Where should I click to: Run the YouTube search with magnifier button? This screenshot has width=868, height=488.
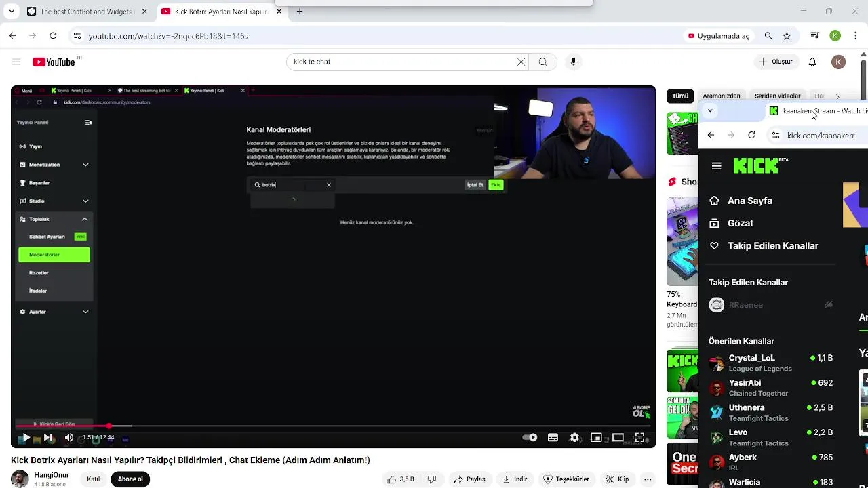[542, 62]
